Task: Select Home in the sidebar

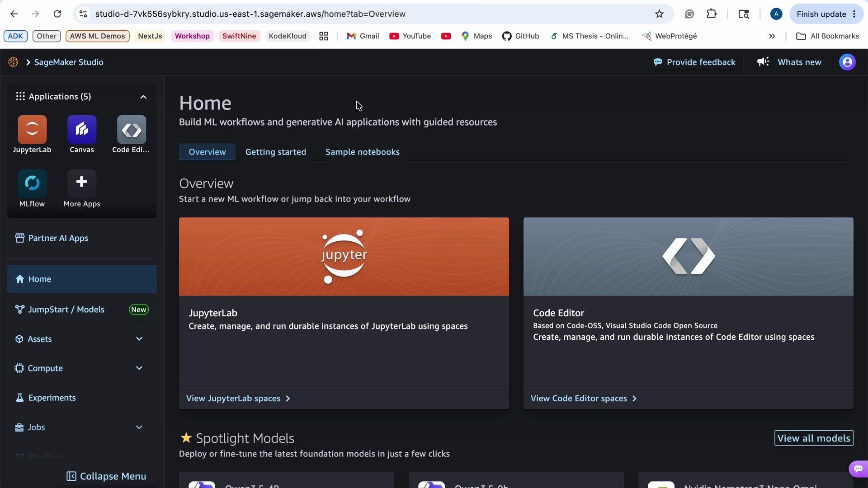Action: [x=82, y=279]
